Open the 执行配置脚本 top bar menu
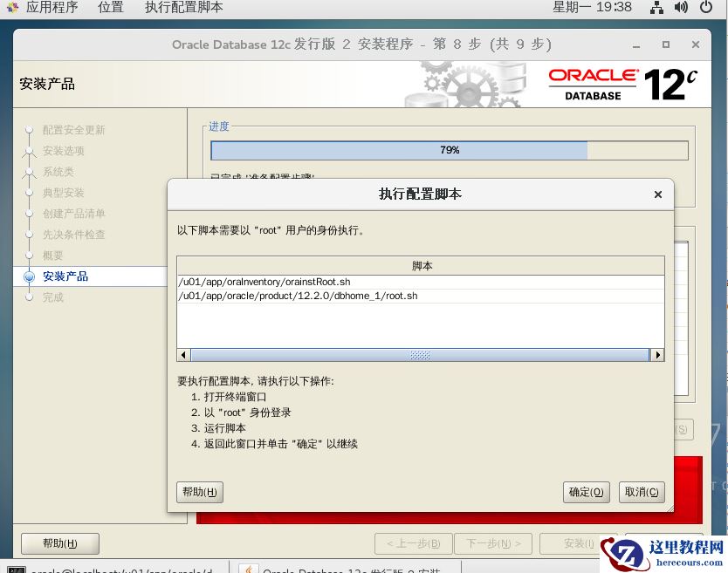The height and width of the screenshot is (573, 728). (184, 7)
